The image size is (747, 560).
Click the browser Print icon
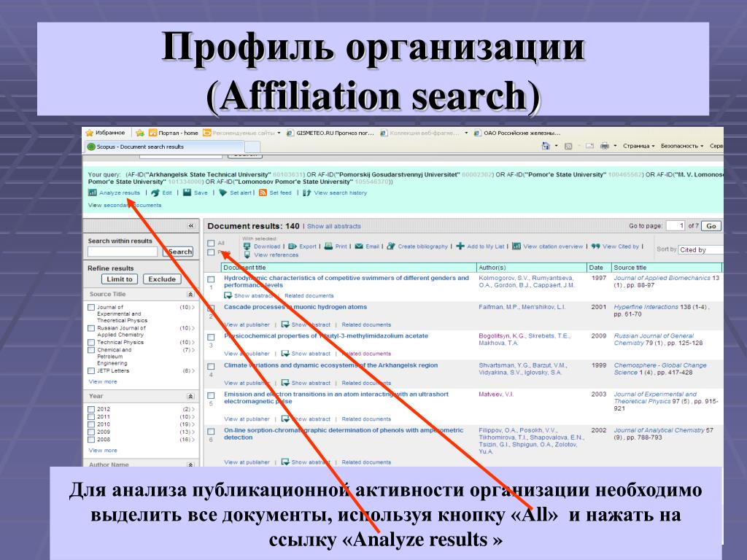point(605,146)
